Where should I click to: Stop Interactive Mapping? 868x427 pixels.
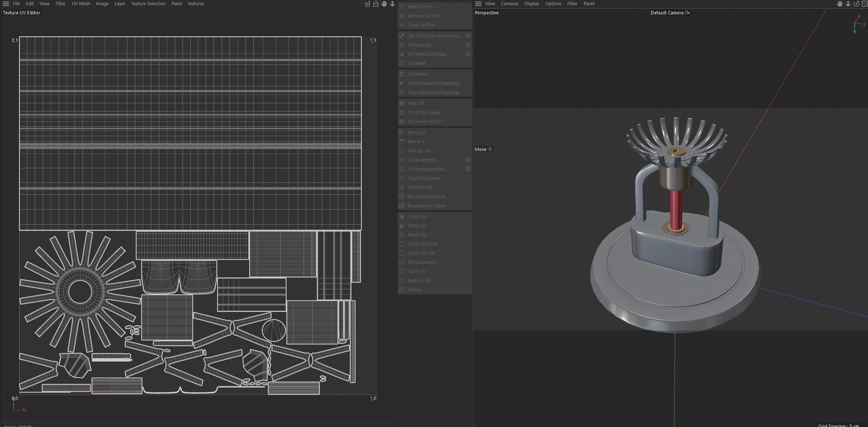click(435, 92)
